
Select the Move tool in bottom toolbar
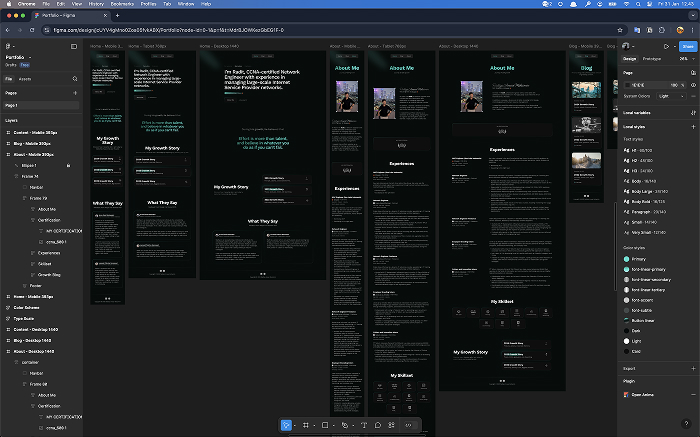click(x=286, y=425)
